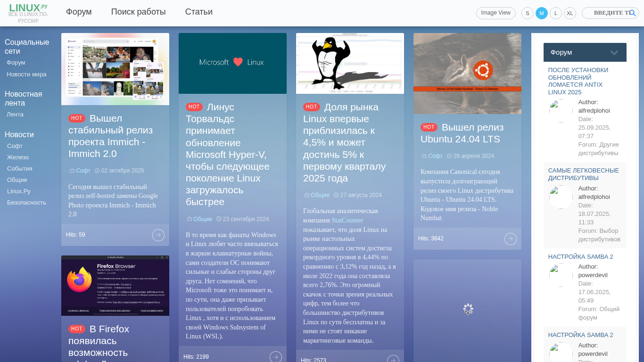Image resolution: width=644 pixels, height=362 pixels.
Task: Click the Hits: 3642 counter text
Action: [x=431, y=239]
